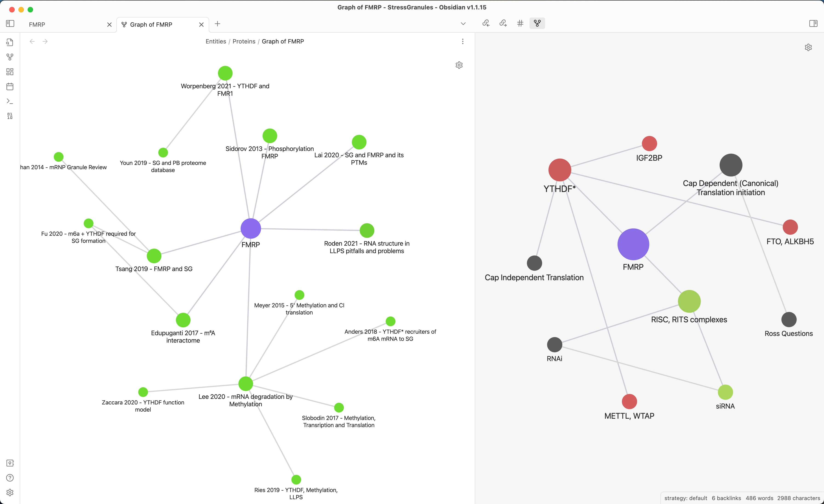Toggle the left sidebar icon
The image size is (824, 504).
[10, 23]
